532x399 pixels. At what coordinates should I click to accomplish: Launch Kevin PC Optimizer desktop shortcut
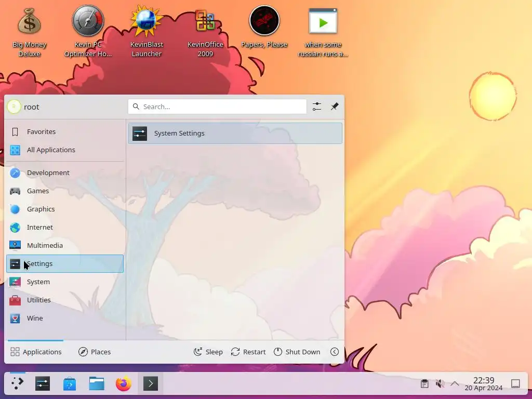pos(88,32)
